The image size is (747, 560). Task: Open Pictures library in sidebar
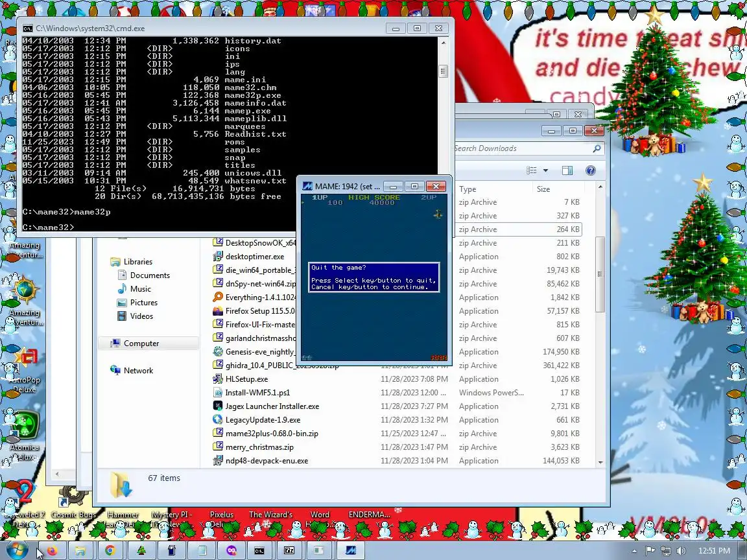[137, 303]
